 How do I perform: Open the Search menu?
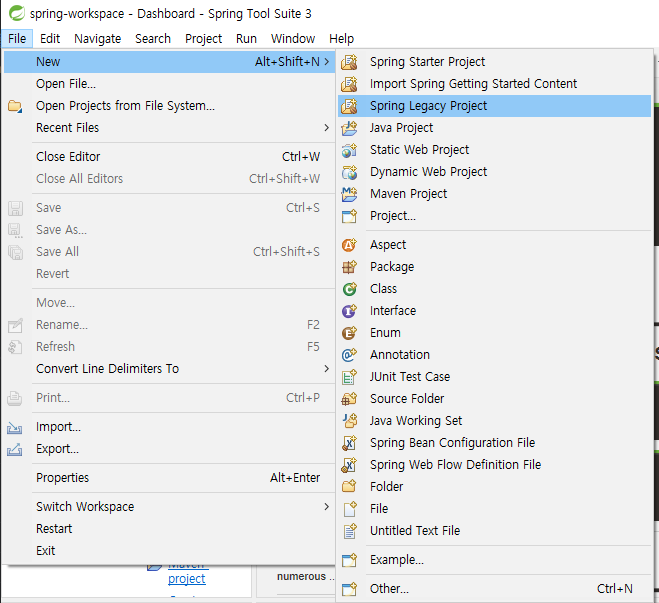153,39
